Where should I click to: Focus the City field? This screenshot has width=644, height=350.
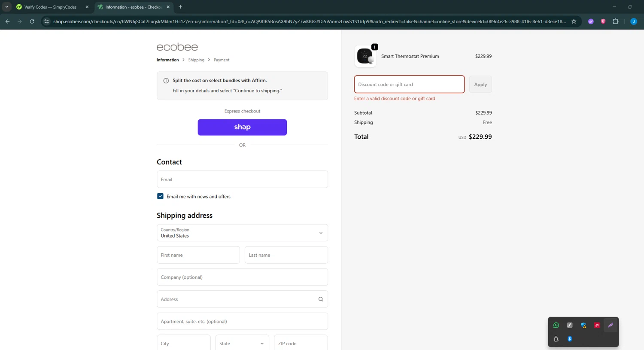184,343
